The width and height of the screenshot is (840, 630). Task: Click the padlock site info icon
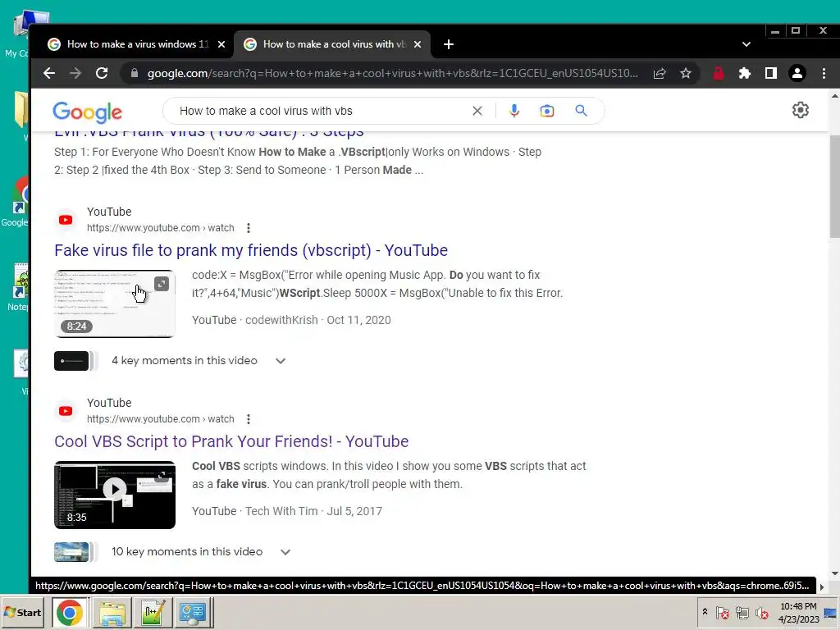coord(135,73)
